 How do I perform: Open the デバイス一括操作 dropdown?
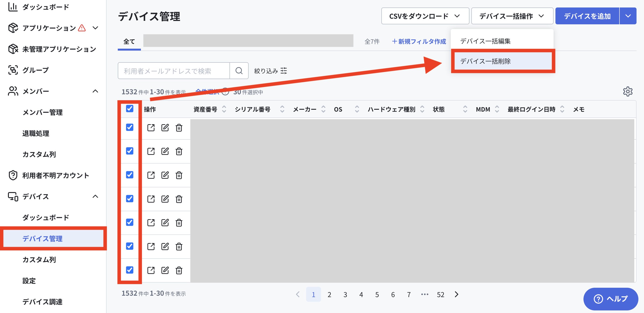click(x=512, y=16)
